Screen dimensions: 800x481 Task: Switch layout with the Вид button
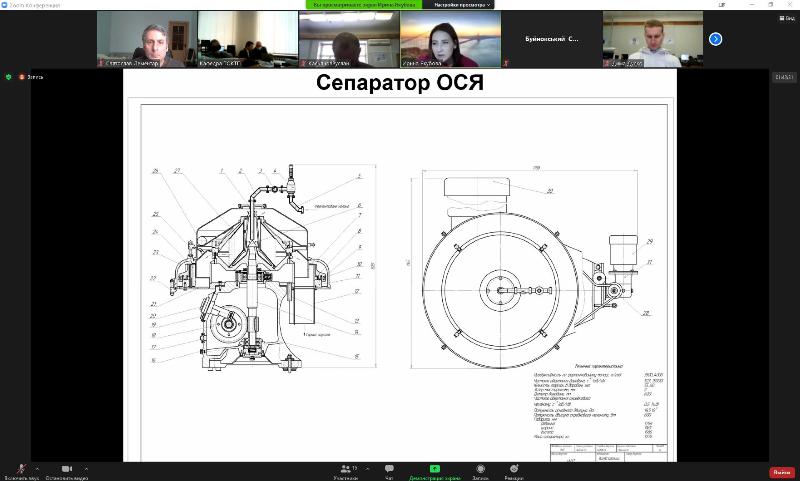pos(787,18)
